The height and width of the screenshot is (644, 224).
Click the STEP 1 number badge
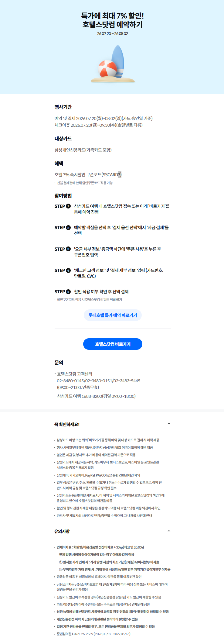point(68,206)
